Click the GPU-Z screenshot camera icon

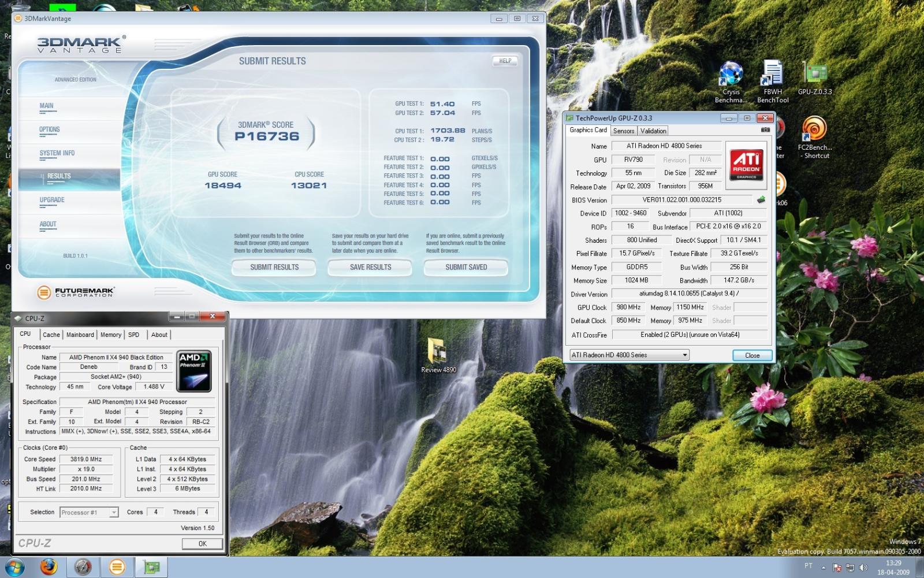pyautogui.click(x=765, y=130)
